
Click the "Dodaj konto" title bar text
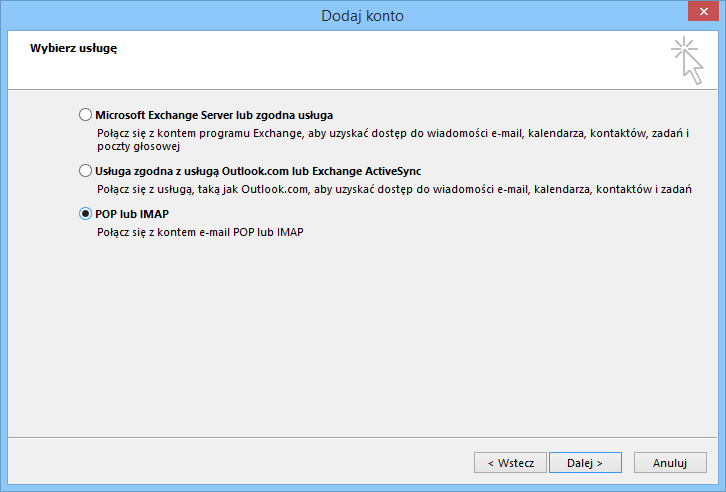click(x=362, y=16)
